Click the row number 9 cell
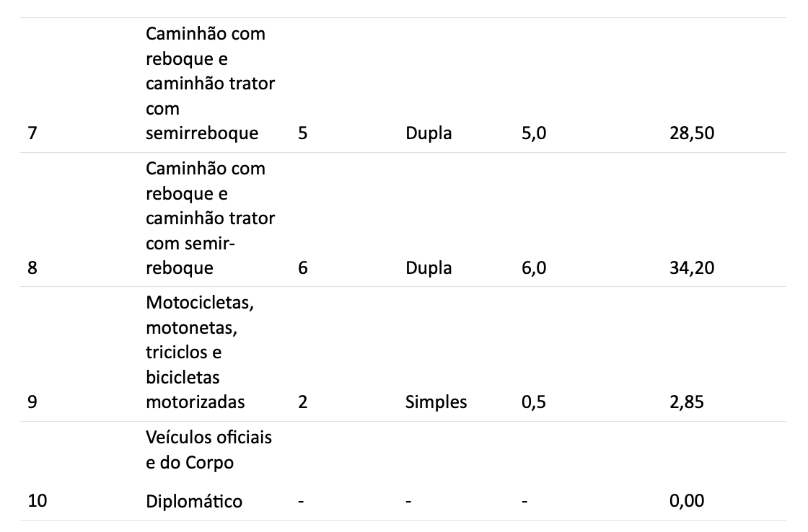 pyautogui.click(x=32, y=402)
